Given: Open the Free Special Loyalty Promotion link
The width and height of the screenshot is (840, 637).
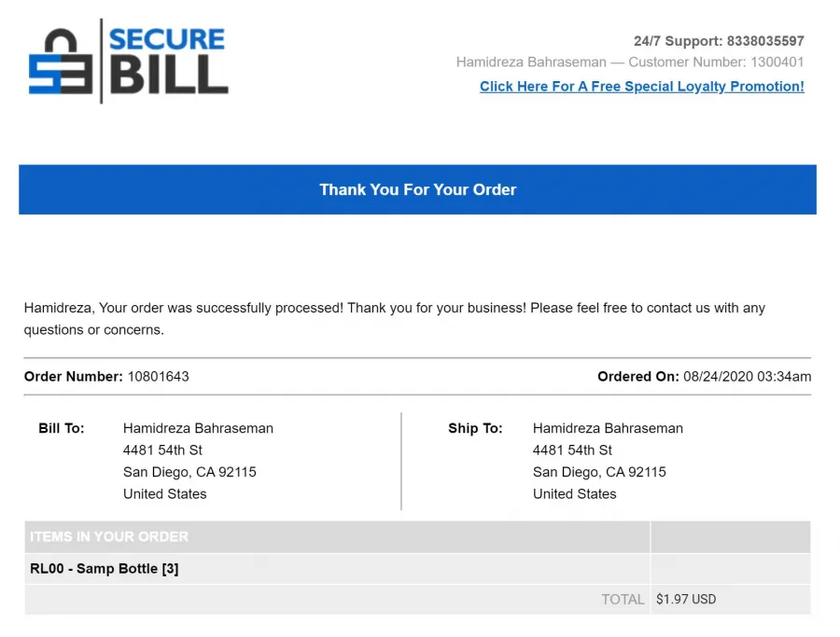Looking at the screenshot, I should pyautogui.click(x=641, y=87).
